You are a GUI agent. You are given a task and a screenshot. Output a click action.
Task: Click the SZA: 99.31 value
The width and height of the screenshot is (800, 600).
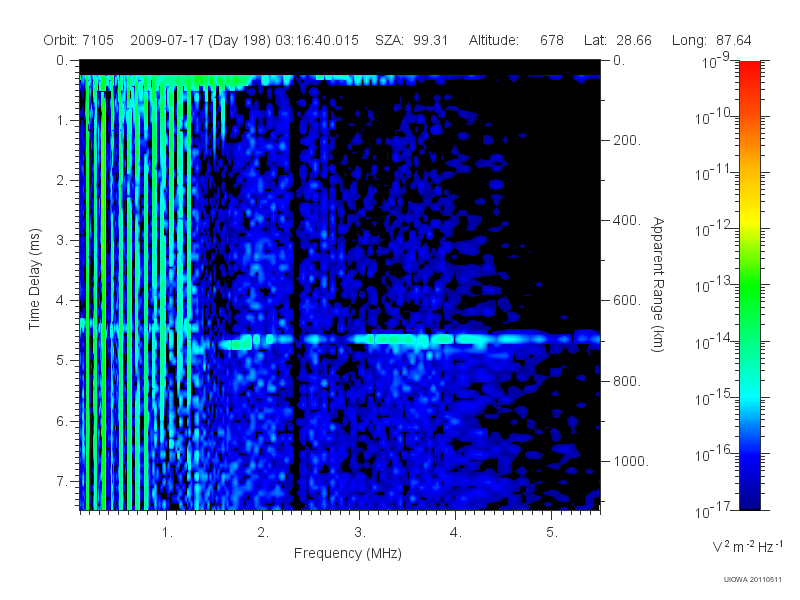[x=411, y=40]
